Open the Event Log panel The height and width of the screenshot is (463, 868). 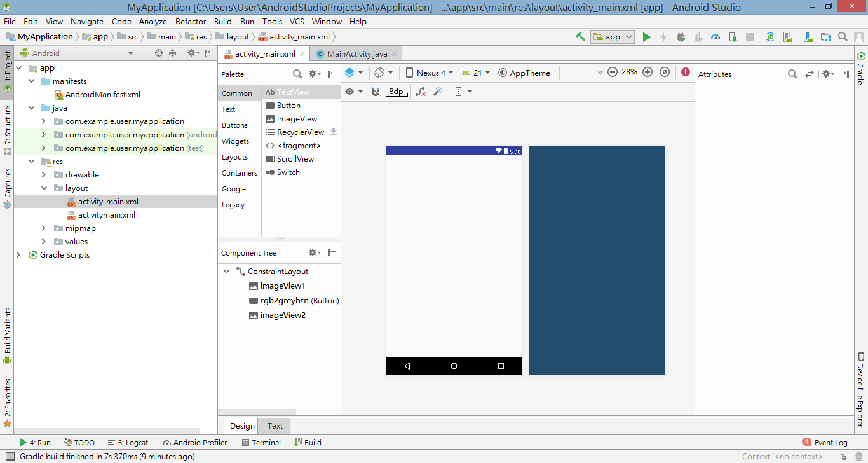point(825,443)
